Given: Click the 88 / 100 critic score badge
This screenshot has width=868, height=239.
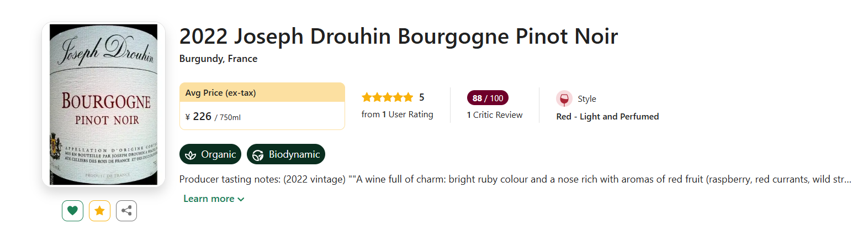Looking at the screenshot, I should [488, 98].
